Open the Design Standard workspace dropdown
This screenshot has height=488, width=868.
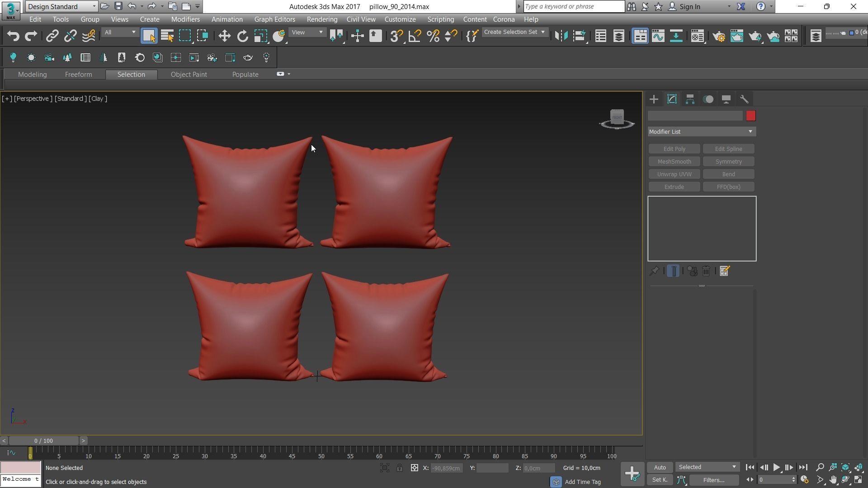point(61,6)
